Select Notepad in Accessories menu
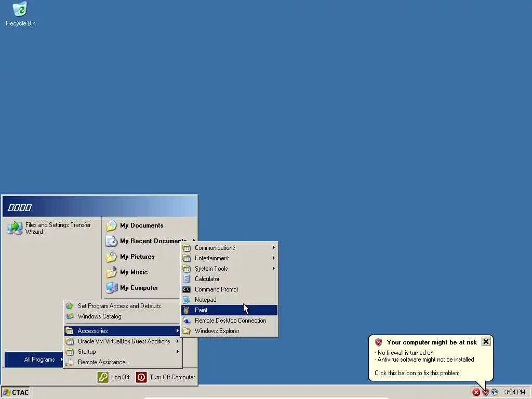Screen dimensions: 532x399 (x=230, y=300)
